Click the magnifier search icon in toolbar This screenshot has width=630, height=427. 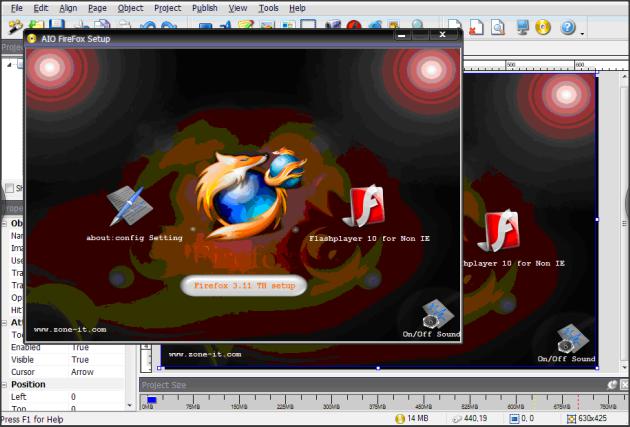[417, 25]
